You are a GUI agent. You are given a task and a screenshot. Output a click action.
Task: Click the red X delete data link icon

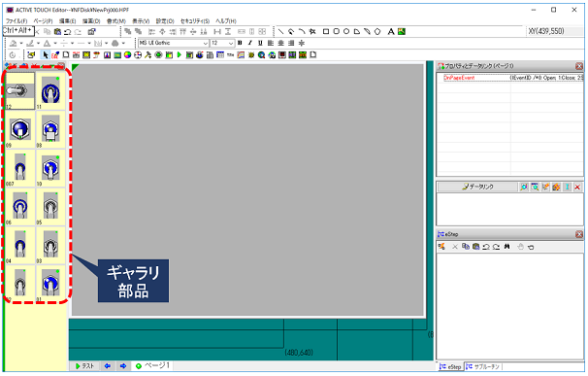577,187
